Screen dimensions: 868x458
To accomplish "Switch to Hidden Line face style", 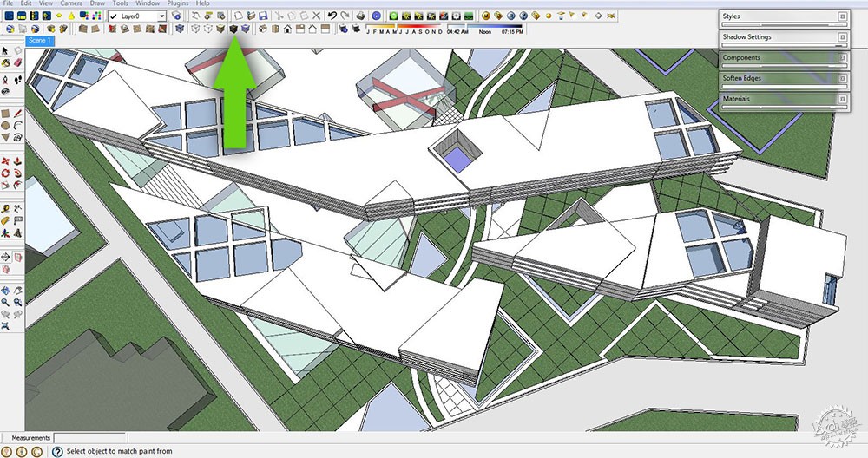I will point(208,29).
